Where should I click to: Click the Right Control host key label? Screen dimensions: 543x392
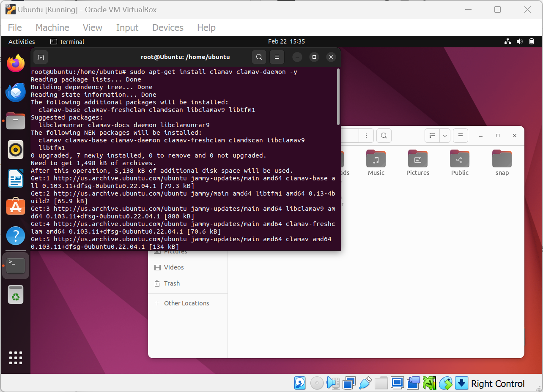[x=498, y=384]
